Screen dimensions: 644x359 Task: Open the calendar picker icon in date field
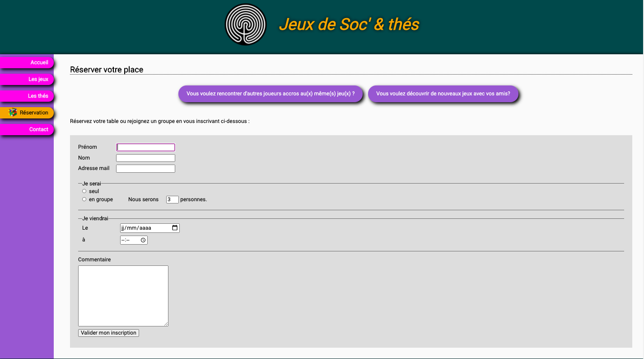click(x=175, y=228)
